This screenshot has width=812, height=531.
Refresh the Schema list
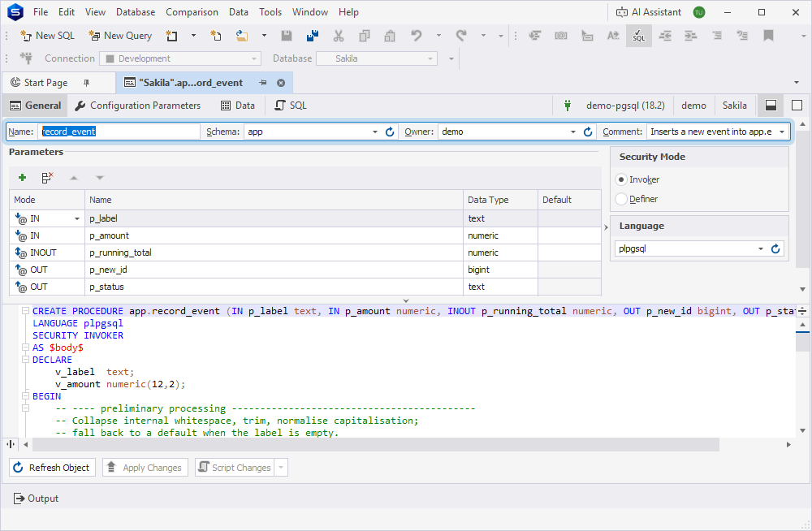coord(390,132)
